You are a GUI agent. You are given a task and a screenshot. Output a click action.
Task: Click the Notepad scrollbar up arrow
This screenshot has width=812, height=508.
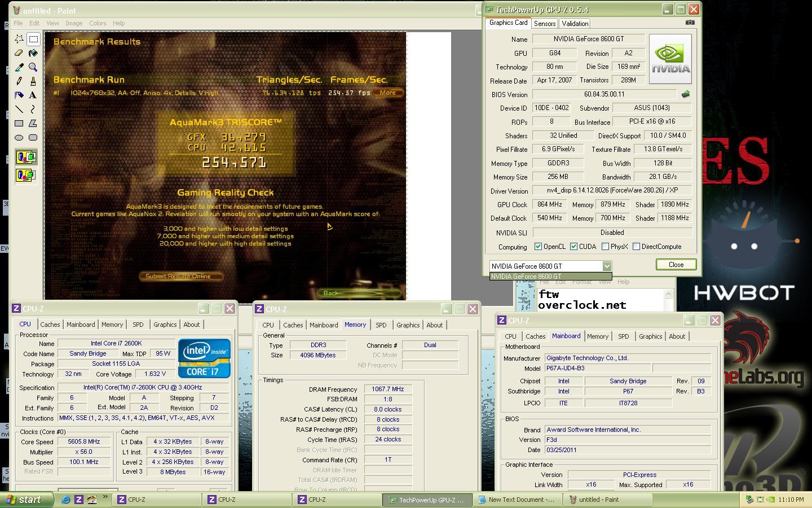coord(669,294)
